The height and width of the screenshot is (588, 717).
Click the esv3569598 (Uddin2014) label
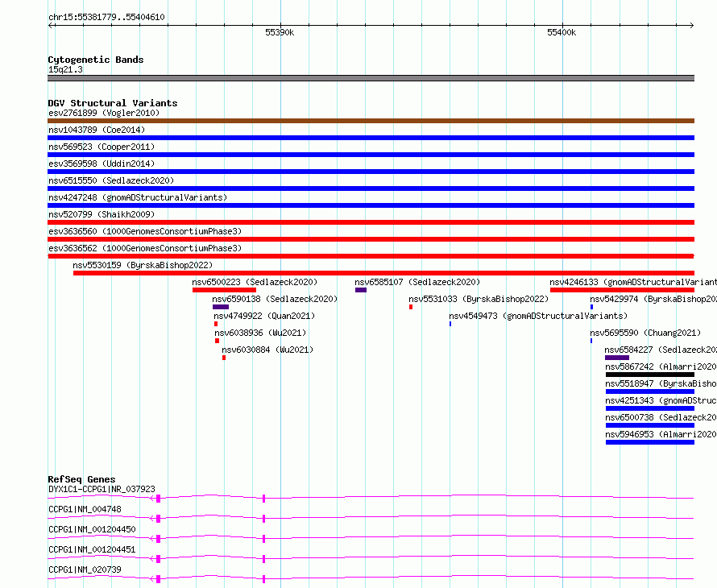(x=102, y=164)
